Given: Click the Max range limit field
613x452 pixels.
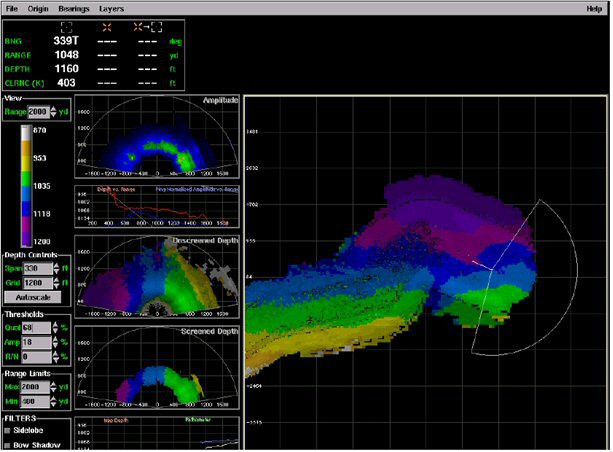Looking at the screenshot, I should [x=35, y=387].
